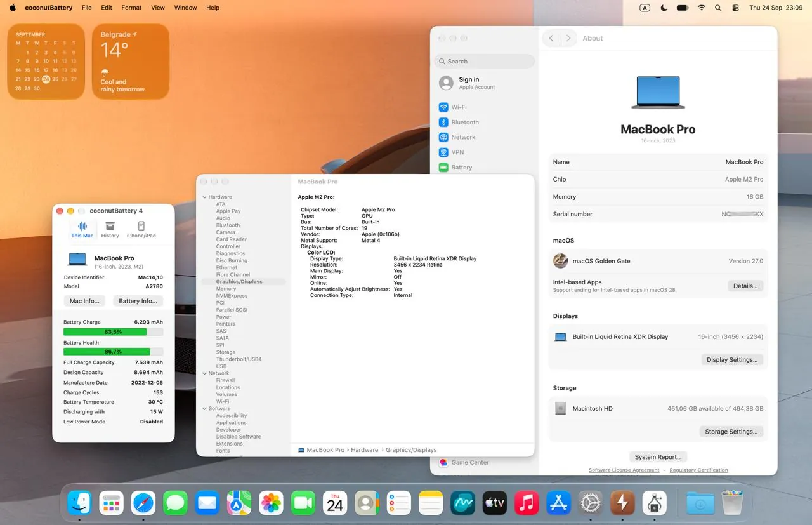
Task: Collapse the Network section in System Information
Action: pyautogui.click(x=204, y=373)
